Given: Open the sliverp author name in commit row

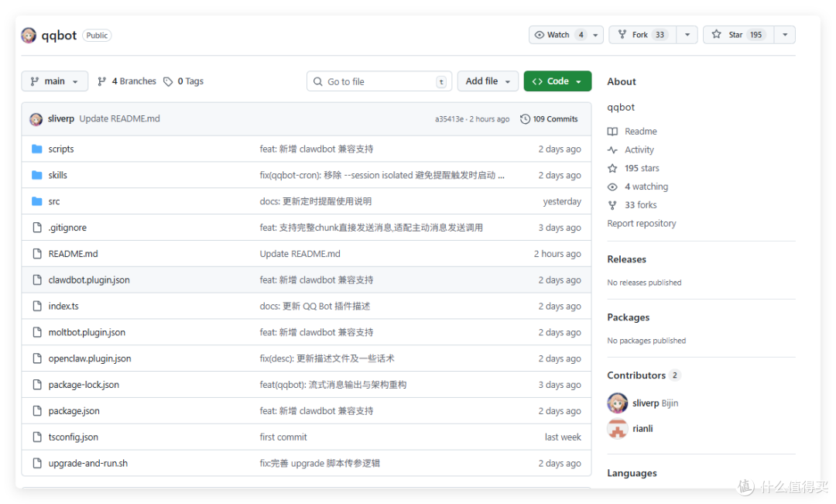Looking at the screenshot, I should point(61,118).
